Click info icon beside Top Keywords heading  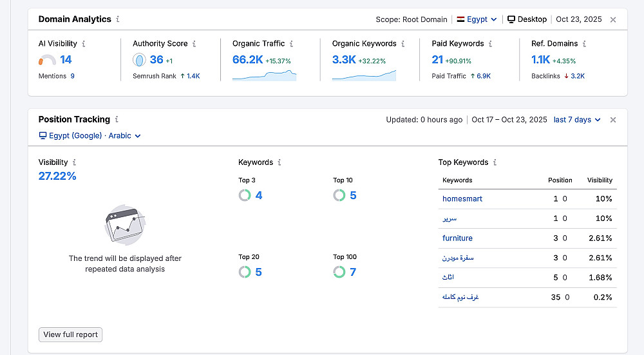click(x=495, y=162)
